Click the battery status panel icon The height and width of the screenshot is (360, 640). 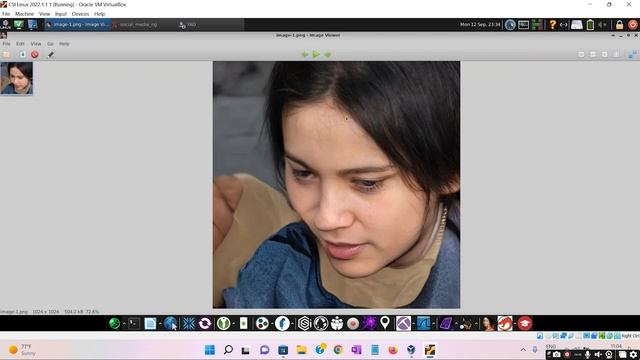point(590,24)
